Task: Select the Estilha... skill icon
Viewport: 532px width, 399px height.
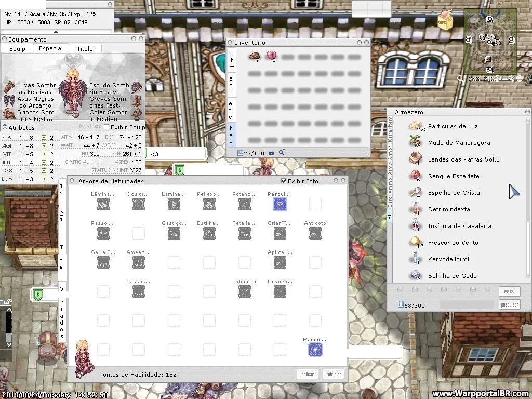Action: pos(209,233)
